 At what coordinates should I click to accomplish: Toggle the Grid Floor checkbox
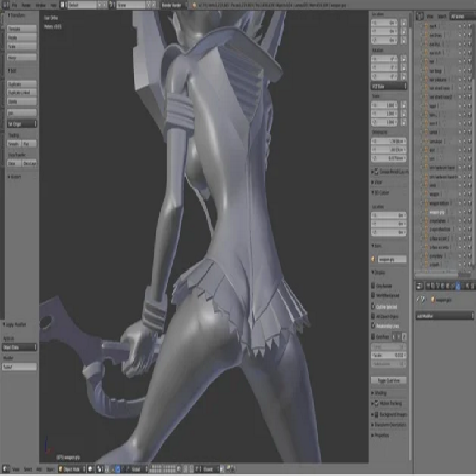pyautogui.click(x=373, y=337)
